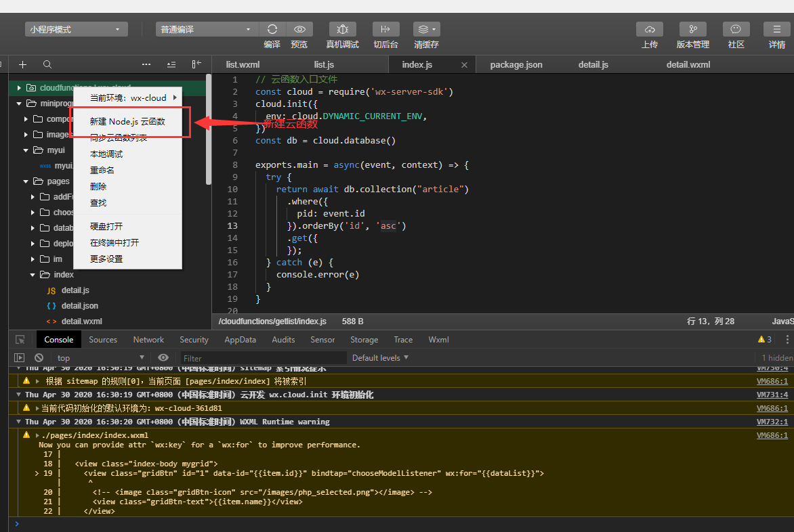Viewport: 794px width, 532px height.
Task: Open the Default levels dropdown
Action: coord(380,357)
